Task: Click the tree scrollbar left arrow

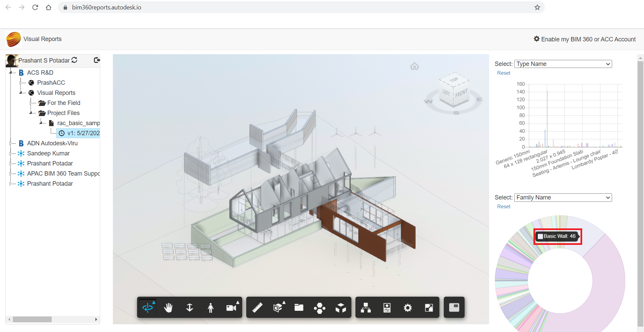Action: coord(9,319)
